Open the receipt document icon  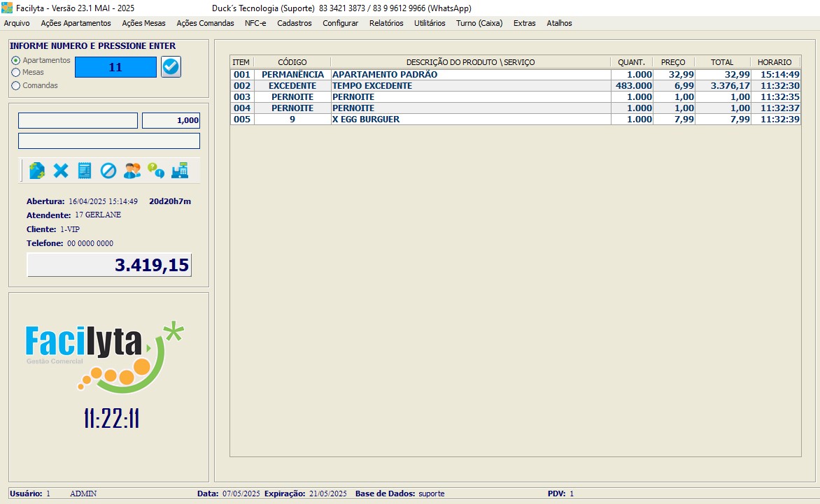click(x=85, y=171)
